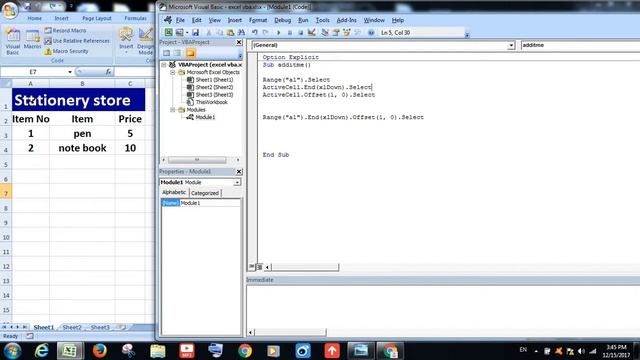Click Procedure View button at code bottom

[x=251, y=267]
